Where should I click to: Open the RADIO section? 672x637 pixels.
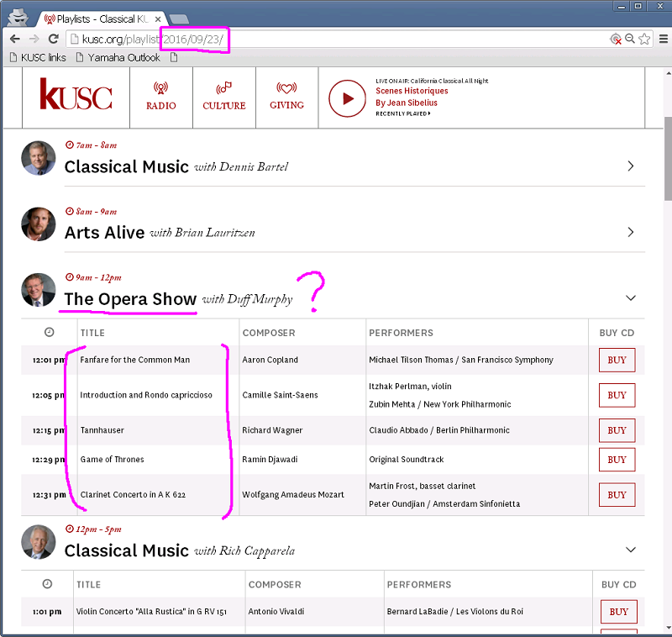(160, 97)
